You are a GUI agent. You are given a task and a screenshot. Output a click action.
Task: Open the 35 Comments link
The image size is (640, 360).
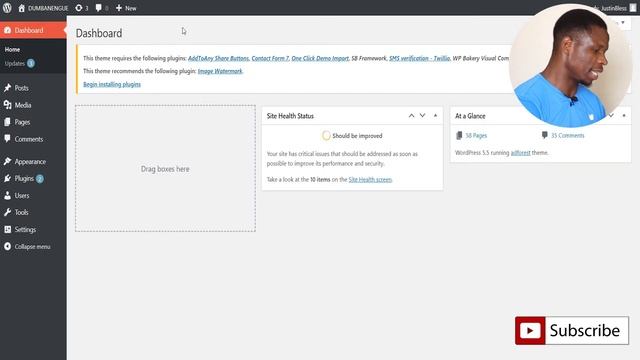tap(567, 136)
